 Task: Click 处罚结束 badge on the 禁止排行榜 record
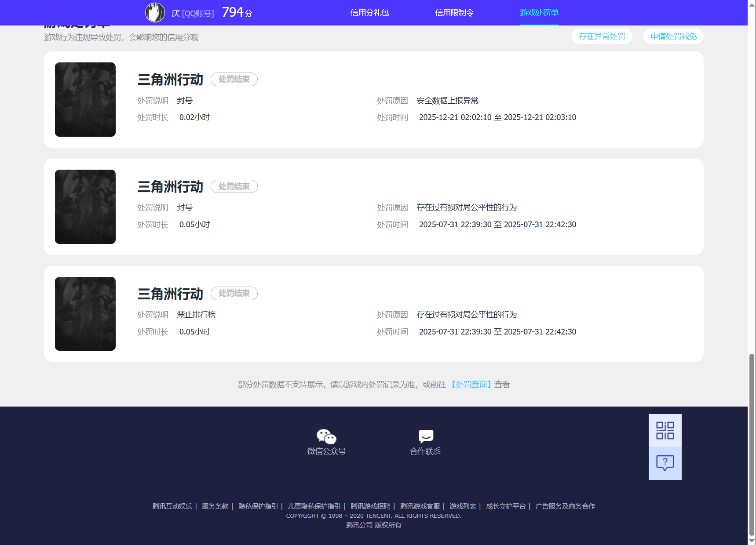pyautogui.click(x=234, y=293)
